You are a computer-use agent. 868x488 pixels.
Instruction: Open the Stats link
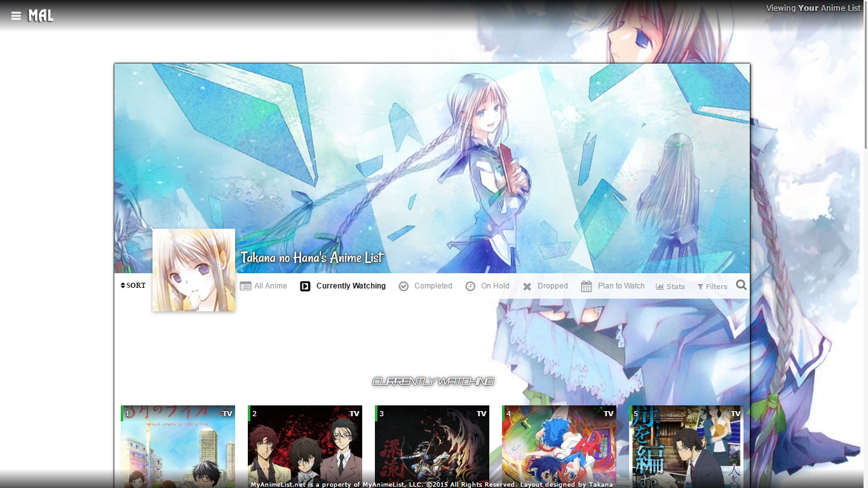pos(670,287)
